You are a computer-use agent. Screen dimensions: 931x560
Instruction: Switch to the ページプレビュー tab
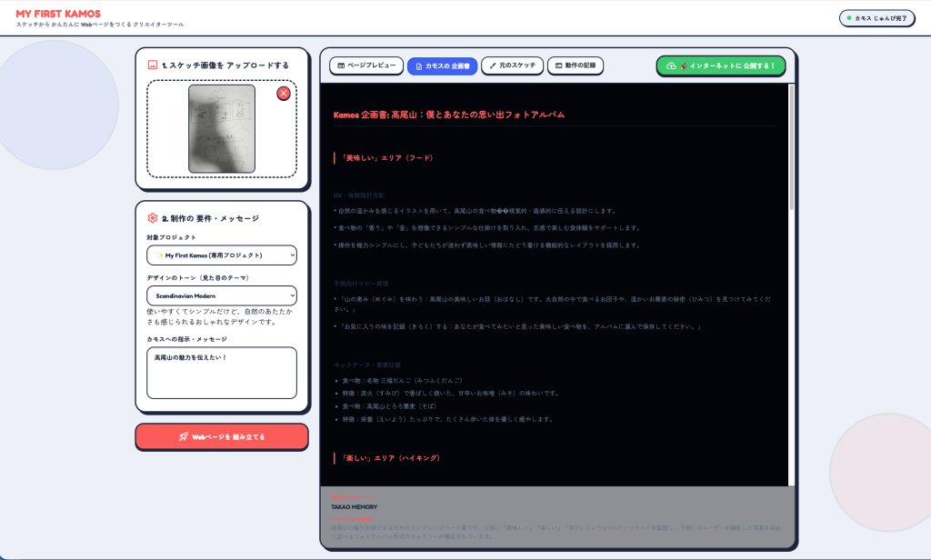tap(366, 65)
